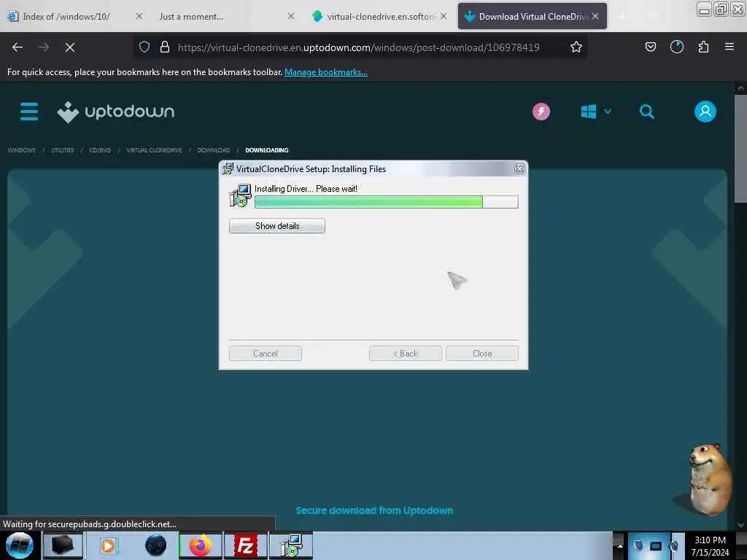The height and width of the screenshot is (560, 747).
Task: Open the Pocket save icon
Action: pos(650,47)
